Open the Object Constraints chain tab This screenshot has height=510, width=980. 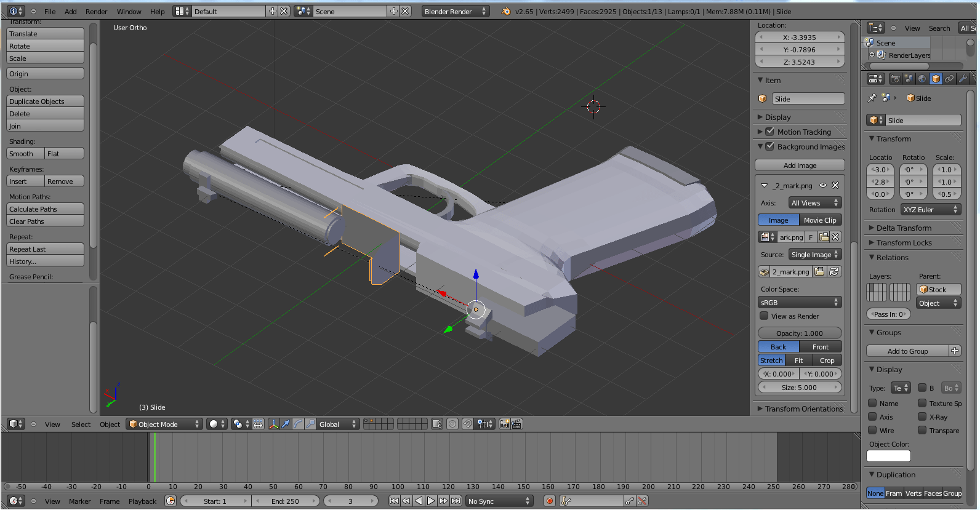pos(949,79)
